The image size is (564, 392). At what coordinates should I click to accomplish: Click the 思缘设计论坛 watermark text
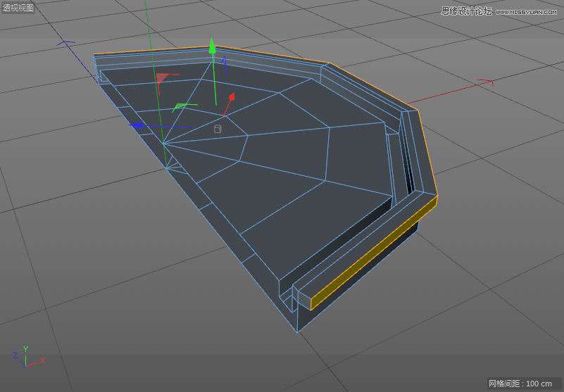coord(466,11)
